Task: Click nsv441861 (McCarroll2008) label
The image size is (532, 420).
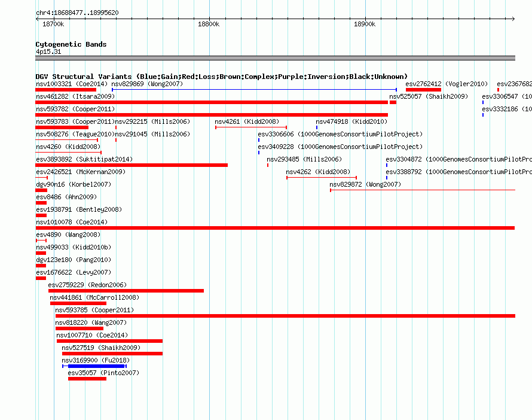Action: [94, 297]
